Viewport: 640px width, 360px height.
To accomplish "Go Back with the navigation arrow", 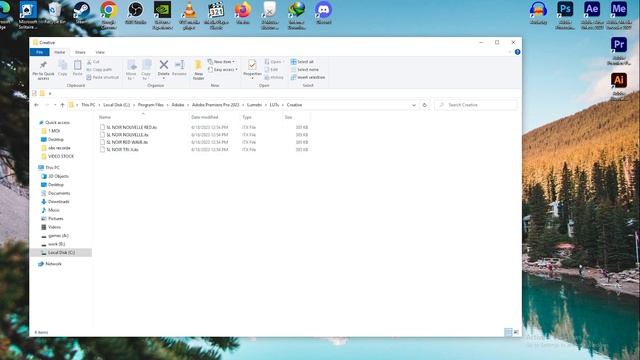I will [36, 105].
